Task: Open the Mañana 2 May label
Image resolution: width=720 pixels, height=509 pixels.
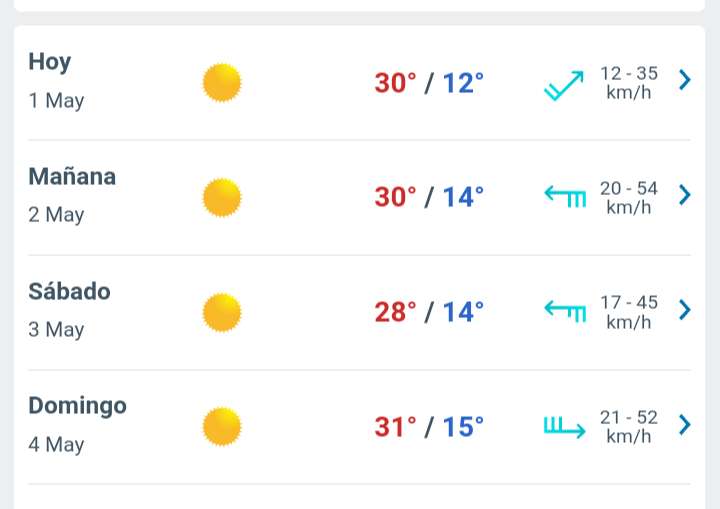Action: pos(72,195)
